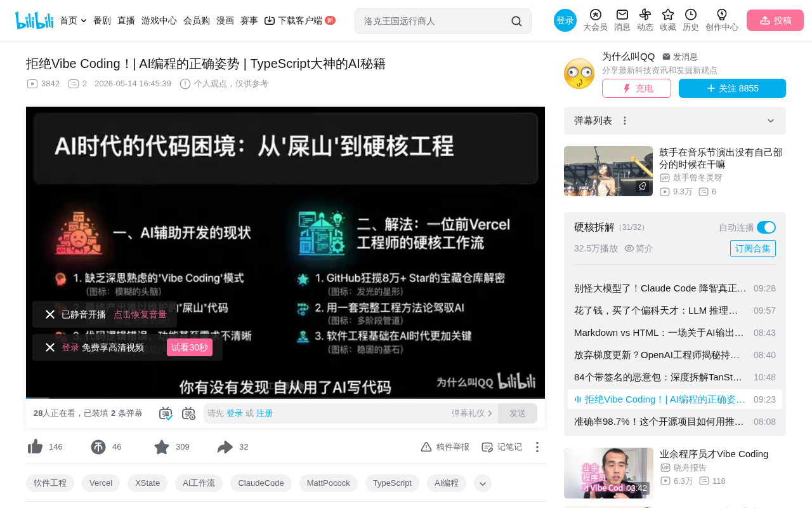The width and height of the screenshot is (812, 508).
Task: Click the 软件工程 tag
Action: [x=50, y=483]
